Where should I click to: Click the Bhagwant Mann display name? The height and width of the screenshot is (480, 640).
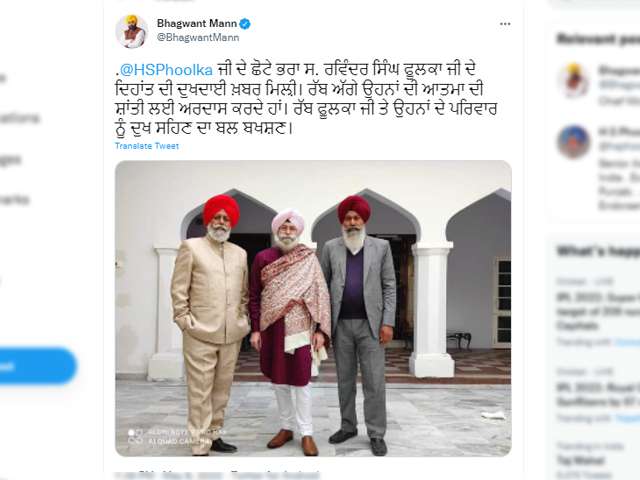coord(197,24)
